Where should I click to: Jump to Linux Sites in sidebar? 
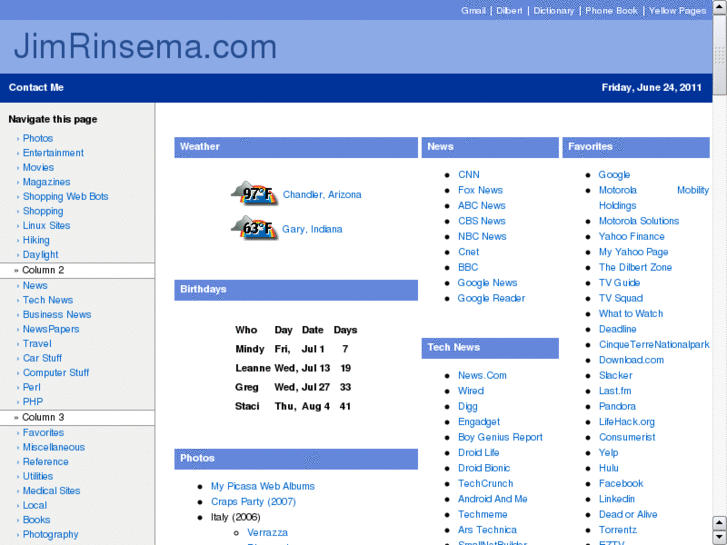46,225
